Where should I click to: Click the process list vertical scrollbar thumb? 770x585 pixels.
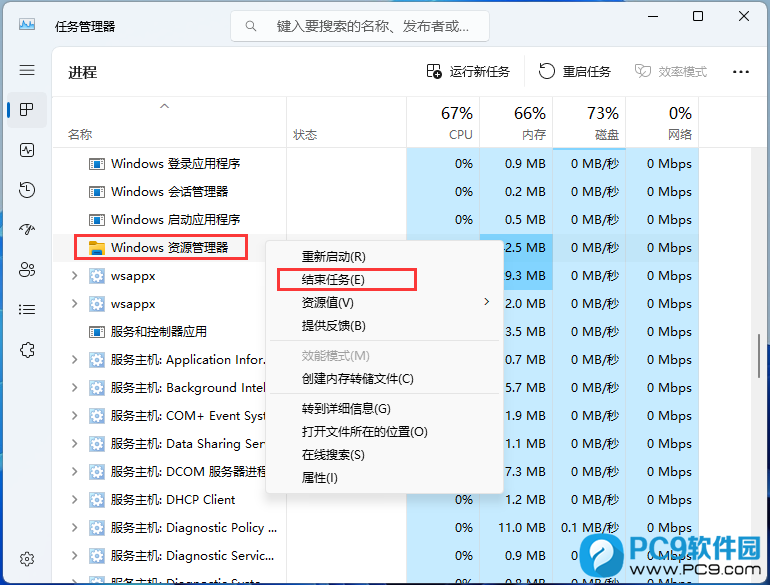click(759, 356)
